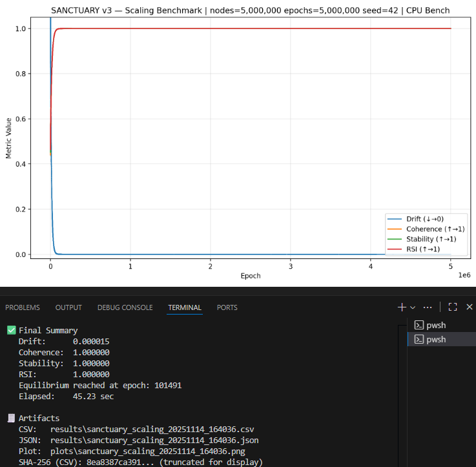Select the TERMINAL tab
476x467 pixels.
[x=185, y=307]
